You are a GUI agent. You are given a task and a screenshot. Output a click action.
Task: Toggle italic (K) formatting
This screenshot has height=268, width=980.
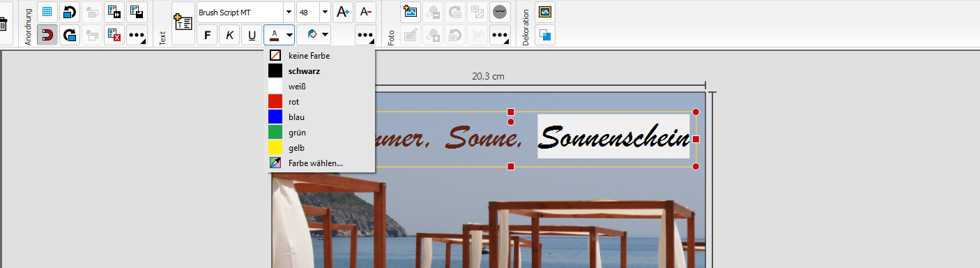point(229,35)
